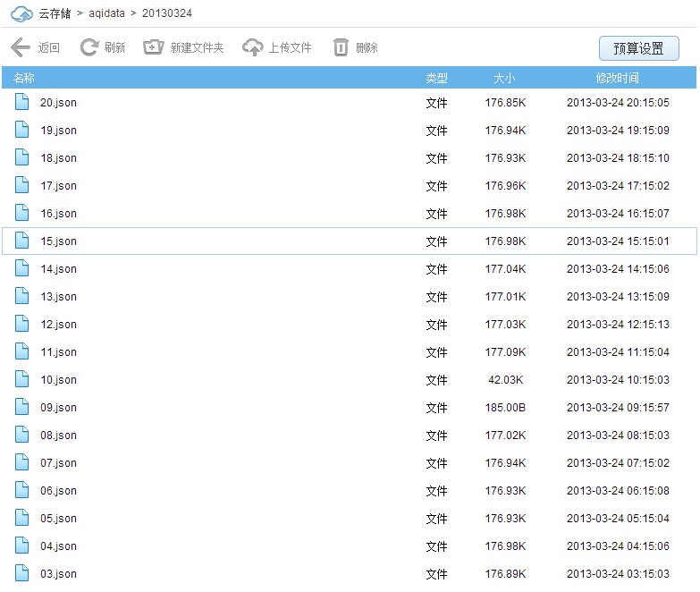Click the cloud storage logo icon
This screenshot has width=700, height=592.
21,13
